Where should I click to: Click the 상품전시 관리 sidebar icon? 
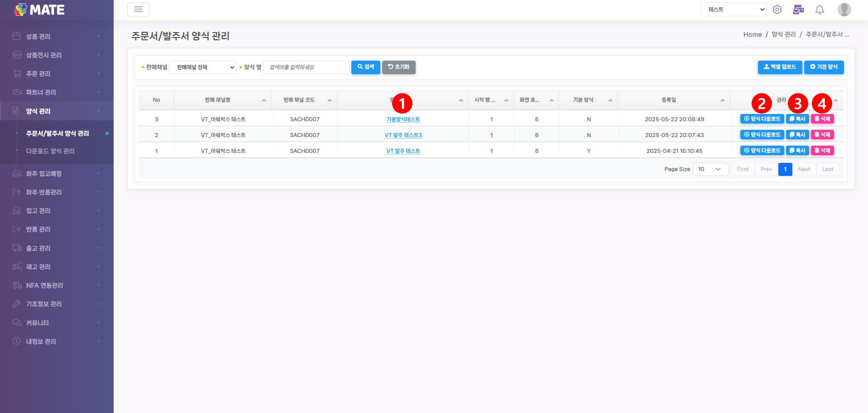point(17,55)
